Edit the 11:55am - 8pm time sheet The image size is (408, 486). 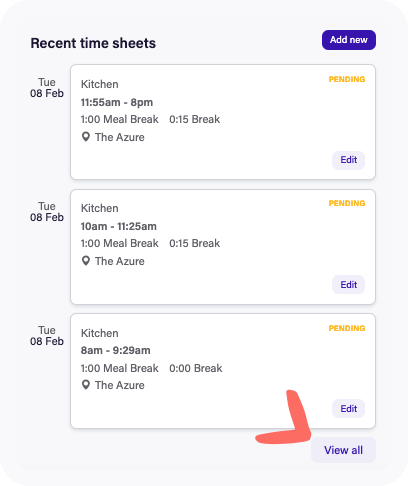click(x=348, y=160)
